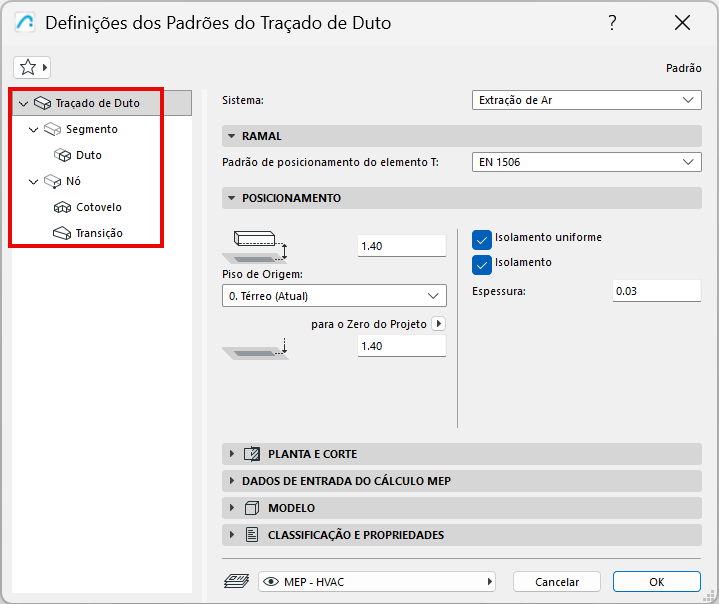Viewport: 719px width, 604px height.
Task: Collapse the Traçado de Duto tree chevron
Action: (x=23, y=104)
